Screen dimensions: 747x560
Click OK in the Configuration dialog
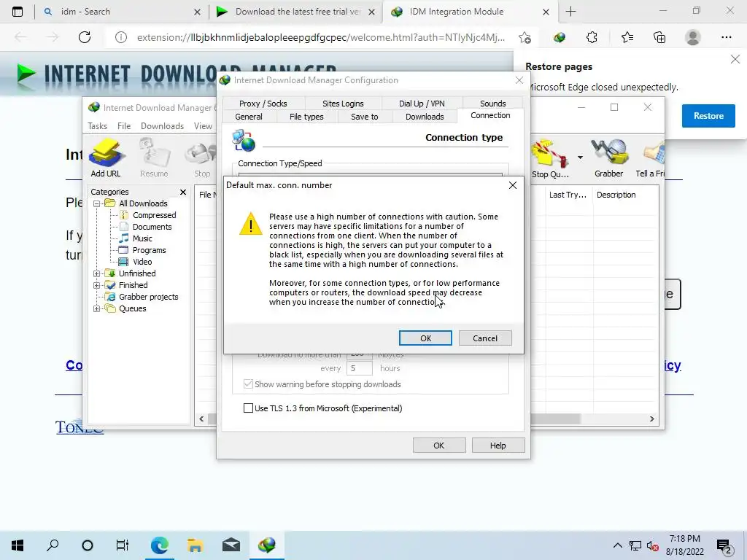(438, 446)
